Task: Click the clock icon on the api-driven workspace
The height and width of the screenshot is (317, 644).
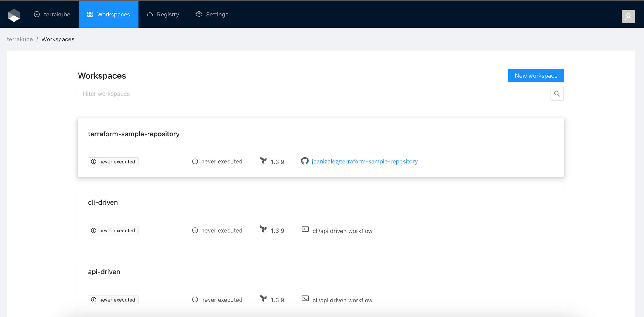Action: [x=195, y=300]
